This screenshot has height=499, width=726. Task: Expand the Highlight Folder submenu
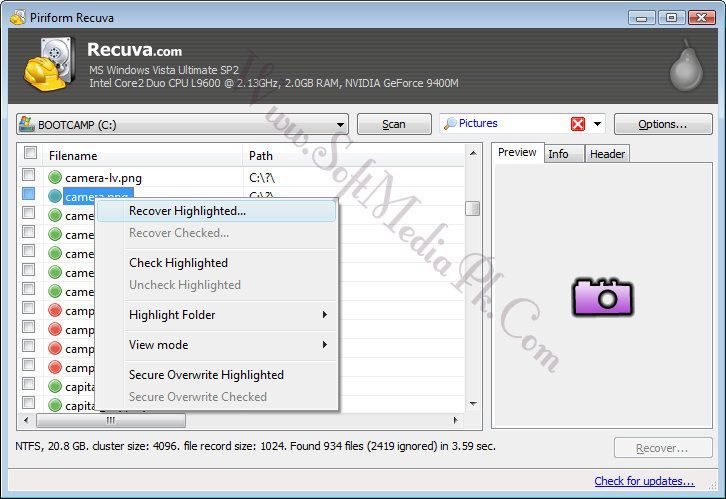(x=325, y=315)
